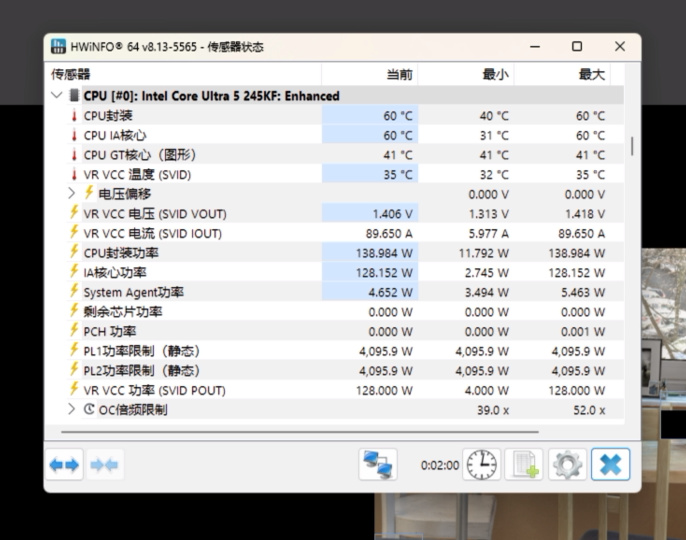Click the lightning icon beside IA核心功率
The width and height of the screenshot is (686, 540).
74,271
